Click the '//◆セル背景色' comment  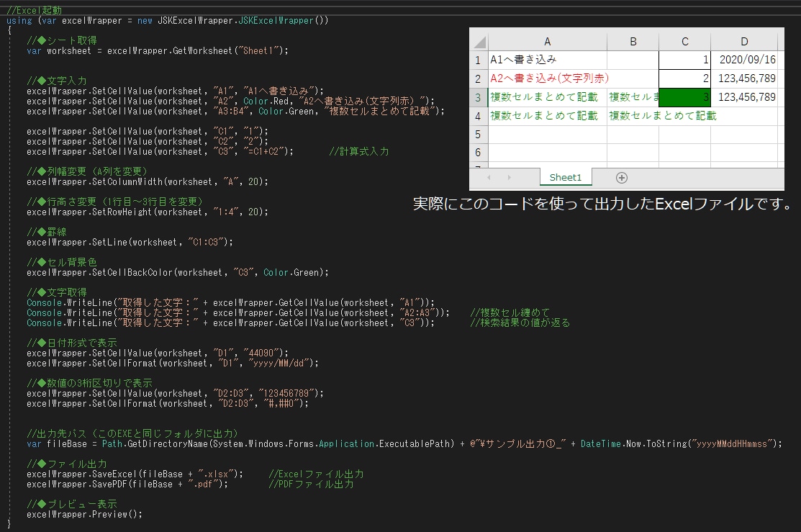(x=62, y=262)
